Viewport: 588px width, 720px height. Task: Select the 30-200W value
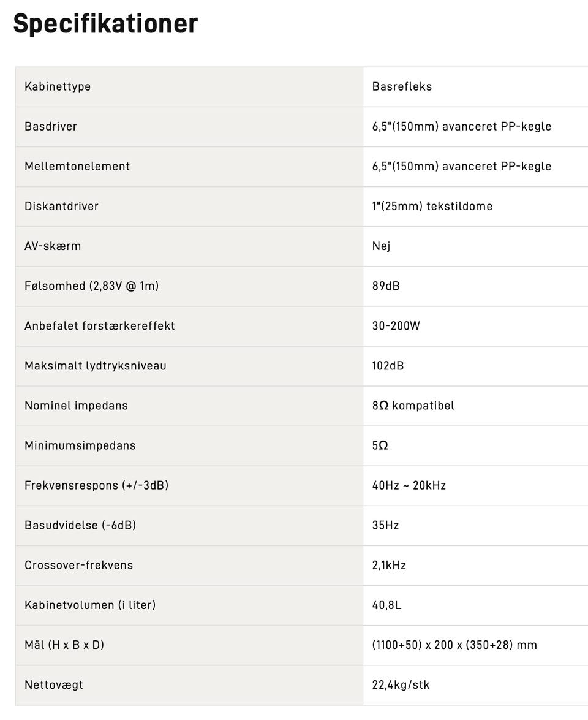coord(396,325)
